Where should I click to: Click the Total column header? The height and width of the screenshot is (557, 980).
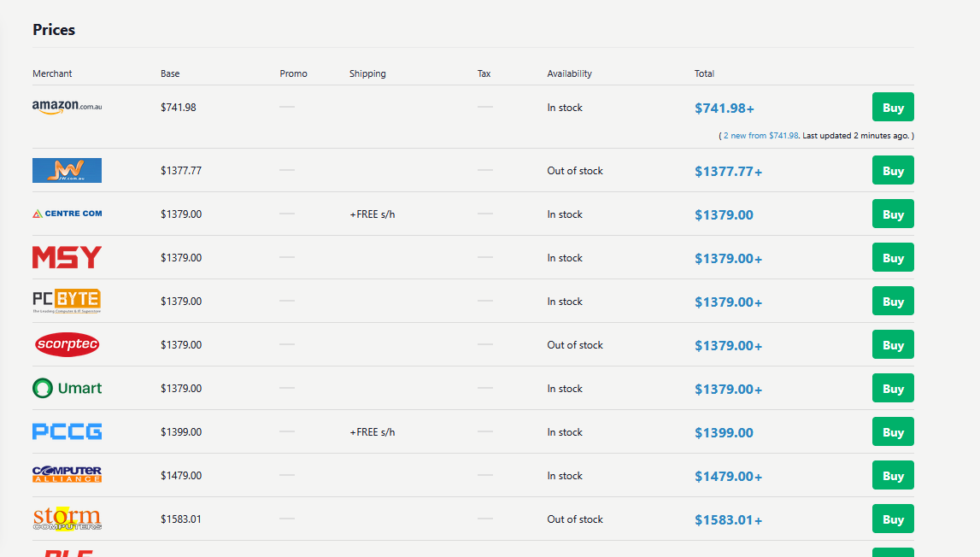704,73
